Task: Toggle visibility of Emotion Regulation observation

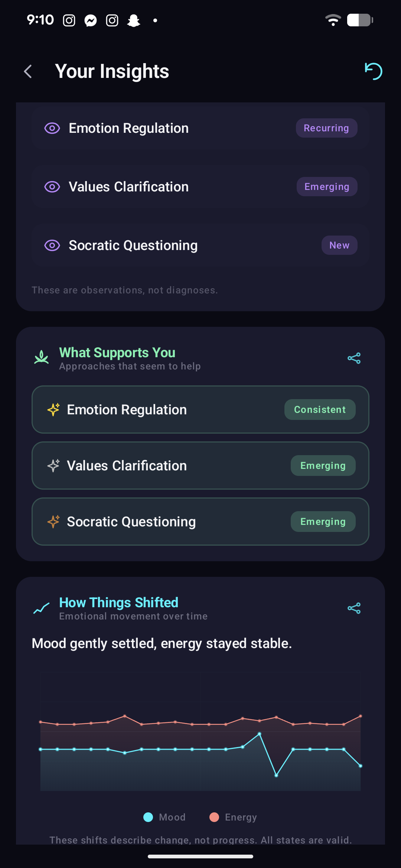Action: [x=52, y=128]
